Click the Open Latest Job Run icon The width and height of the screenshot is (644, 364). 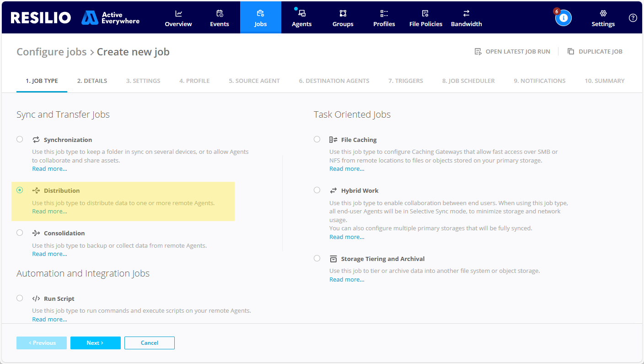478,51
